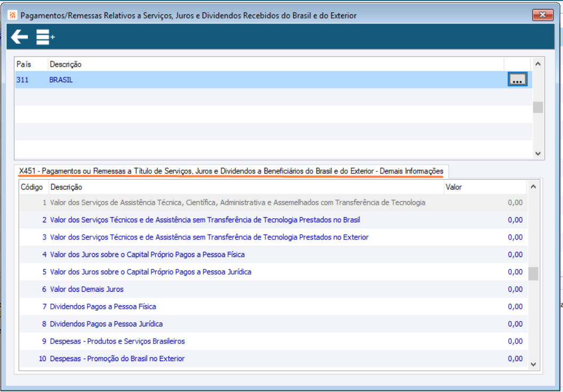Screen dimensions: 563x392
Task: Click the 0,00 value of code 1
Action: [515, 203]
